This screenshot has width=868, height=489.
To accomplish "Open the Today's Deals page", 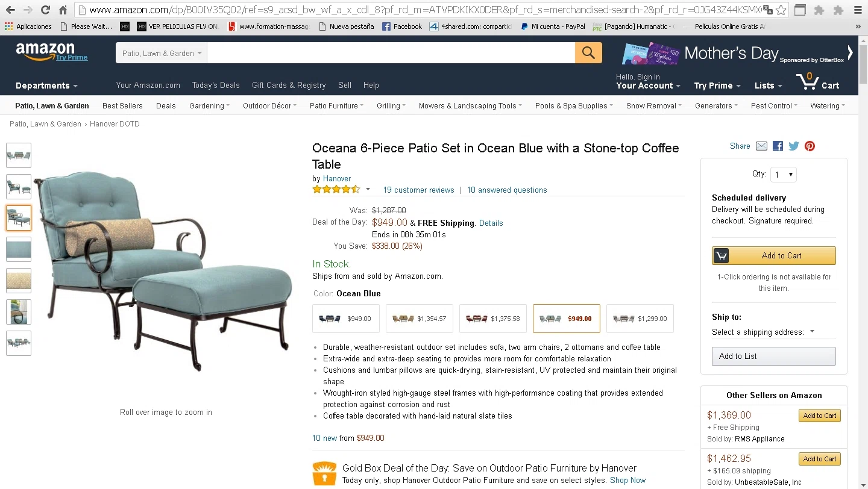I will (216, 86).
